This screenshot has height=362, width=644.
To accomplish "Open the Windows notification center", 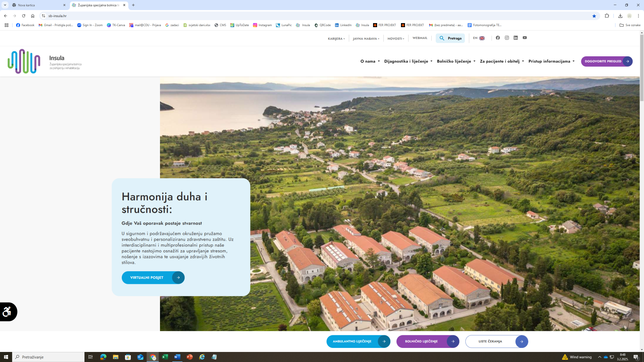I will tap(636, 357).
